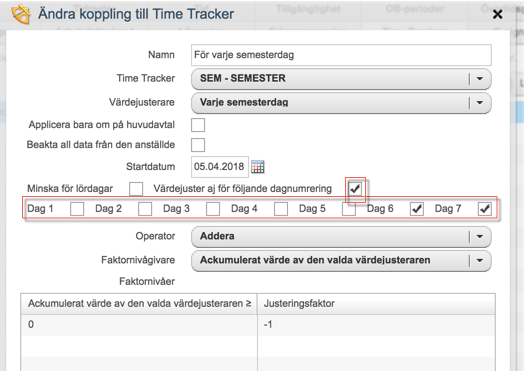Click the -1 Justeringsfaktor table cell
The width and height of the screenshot is (525, 371).
click(x=376, y=324)
